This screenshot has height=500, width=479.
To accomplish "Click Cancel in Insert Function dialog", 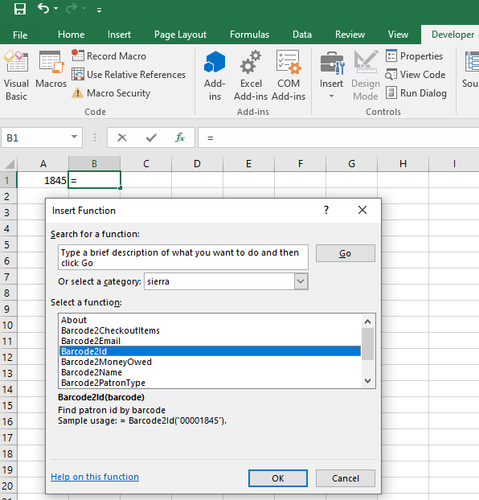I will [x=345, y=478].
